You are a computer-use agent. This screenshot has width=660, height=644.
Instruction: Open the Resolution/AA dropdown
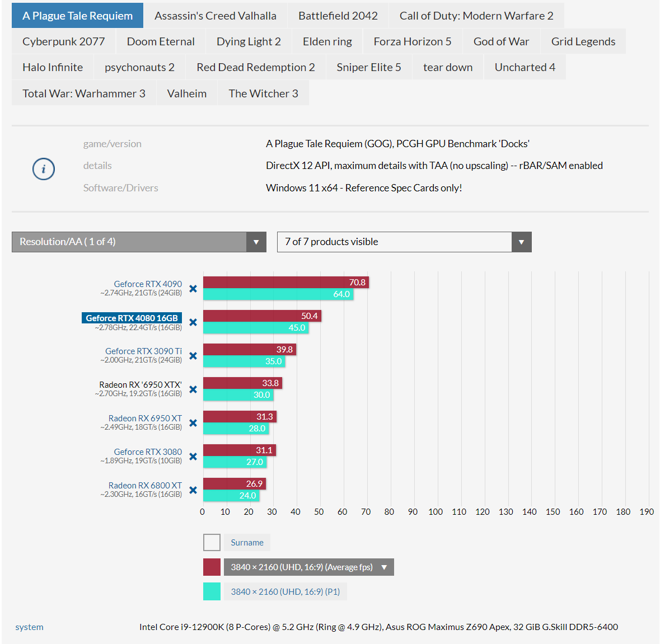[x=139, y=242]
